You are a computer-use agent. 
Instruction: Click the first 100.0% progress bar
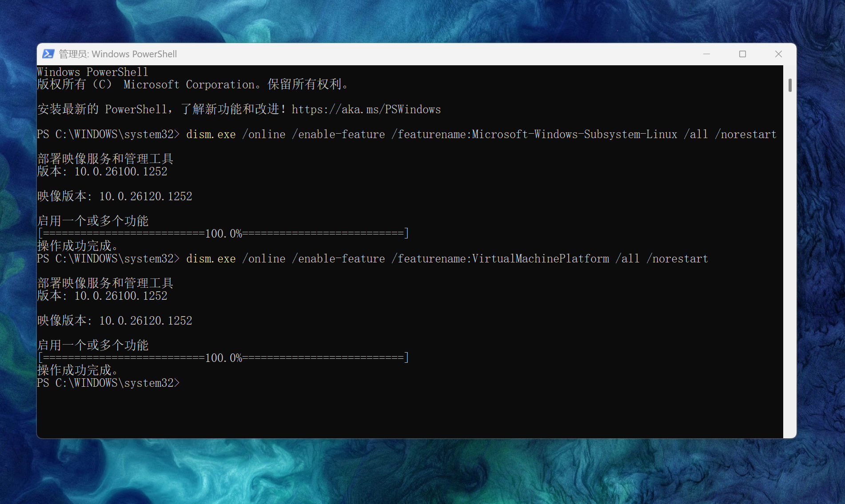(x=223, y=234)
